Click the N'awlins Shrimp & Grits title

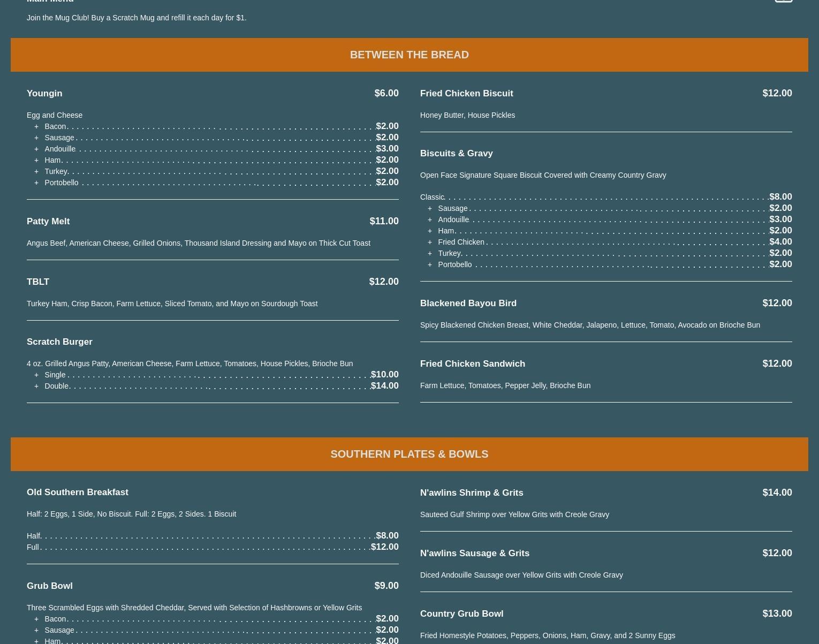coord(471,493)
